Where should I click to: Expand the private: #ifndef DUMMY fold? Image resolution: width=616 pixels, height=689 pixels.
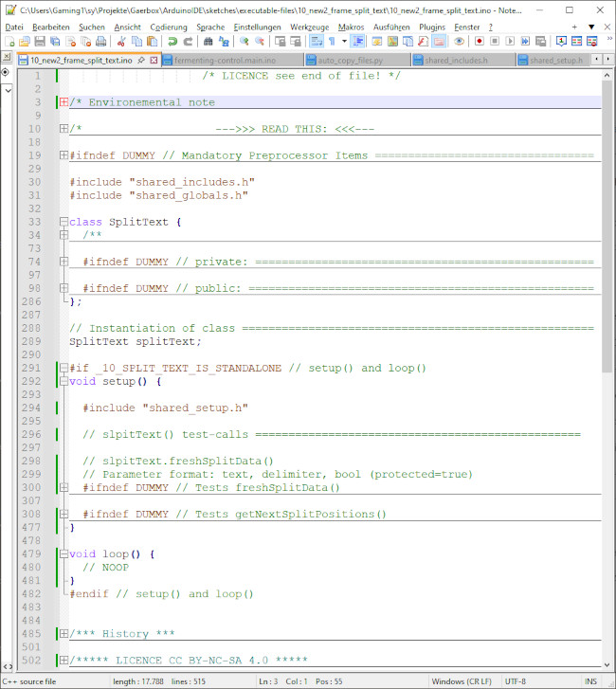tap(63, 262)
